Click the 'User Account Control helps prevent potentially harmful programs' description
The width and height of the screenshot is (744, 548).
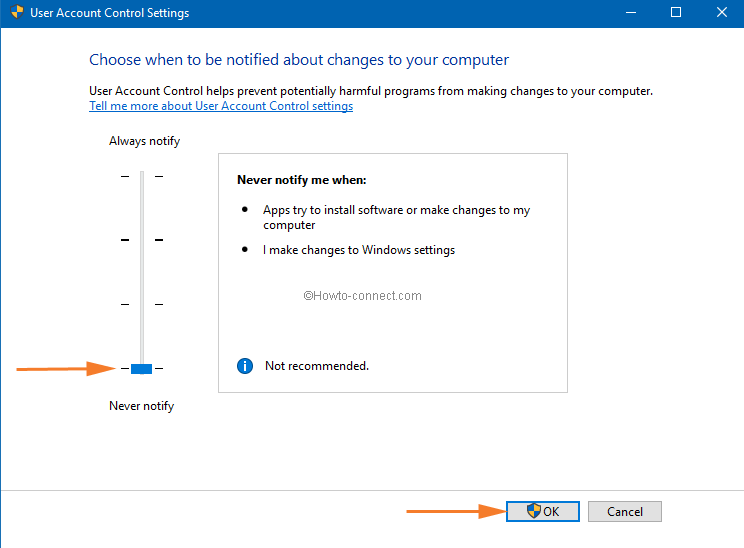(371, 91)
